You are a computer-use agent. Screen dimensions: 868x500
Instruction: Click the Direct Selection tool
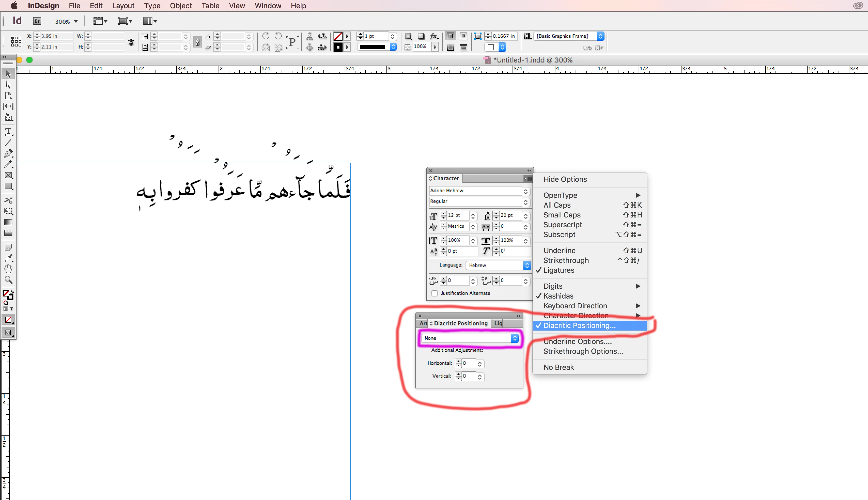pyautogui.click(x=8, y=84)
